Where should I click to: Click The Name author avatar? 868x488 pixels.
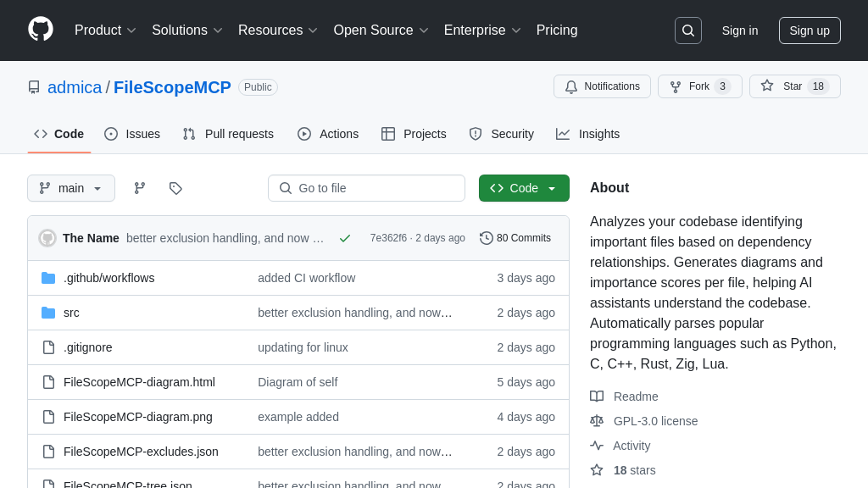(x=47, y=238)
